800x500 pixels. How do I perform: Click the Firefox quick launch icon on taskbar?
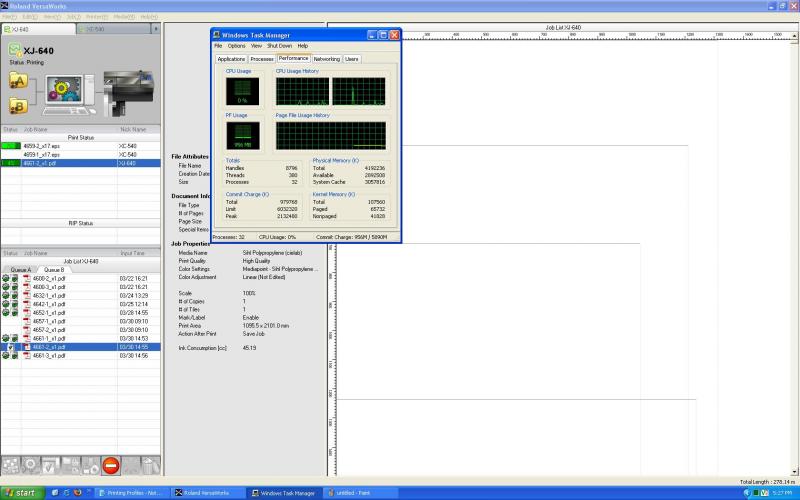tap(78, 493)
